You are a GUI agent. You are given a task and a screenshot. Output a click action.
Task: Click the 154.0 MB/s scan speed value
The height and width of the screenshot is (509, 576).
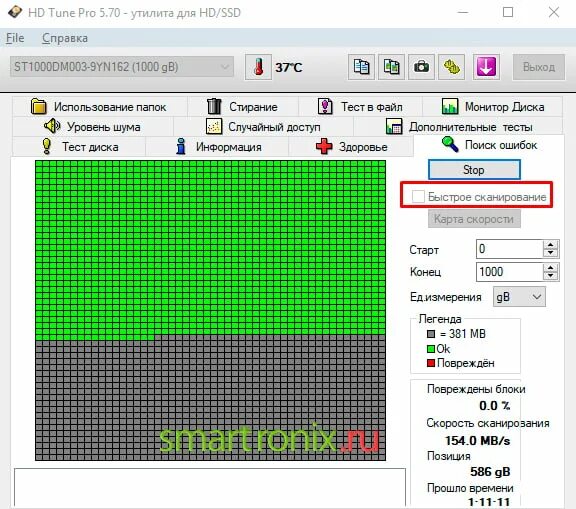pyautogui.click(x=478, y=440)
